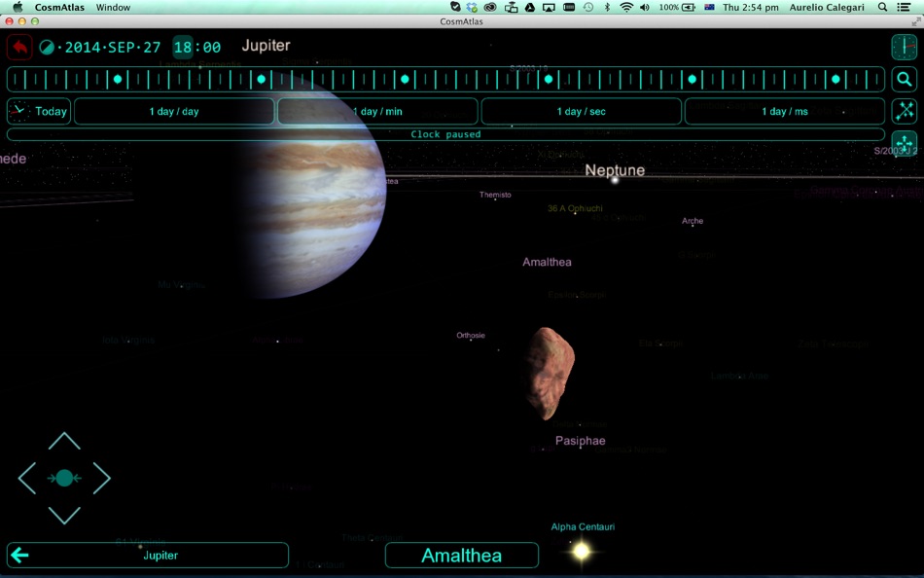This screenshot has height=578, width=924.
Task: Click the down arrow on navigation pad
Action: tap(64, 515)
